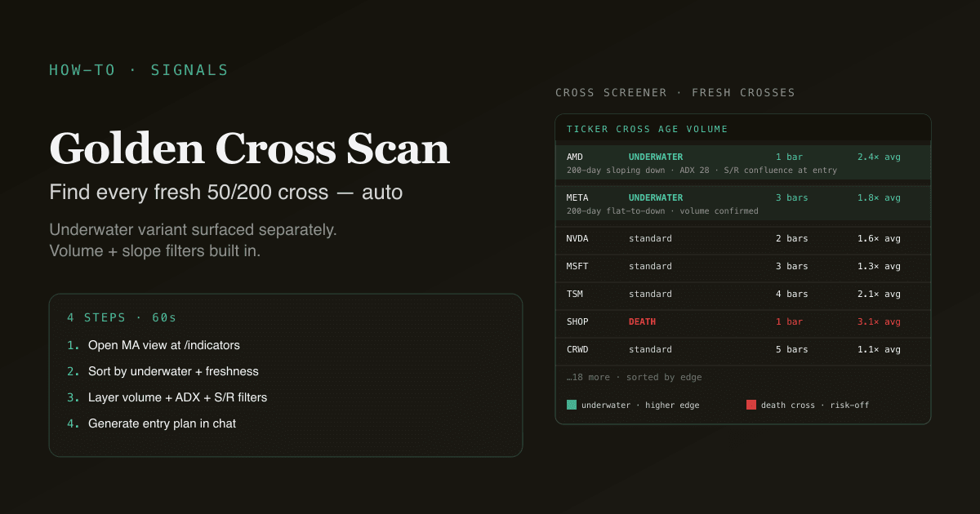Viewport: 980px width, 514px height.
Task: Select the NVDA ticker row
Action: point(743,239)
